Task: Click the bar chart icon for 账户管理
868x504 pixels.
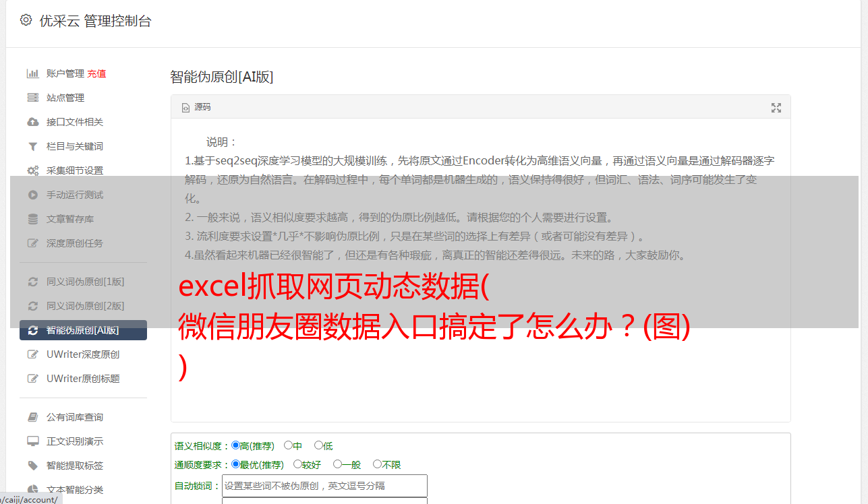Action: (32, 73)
